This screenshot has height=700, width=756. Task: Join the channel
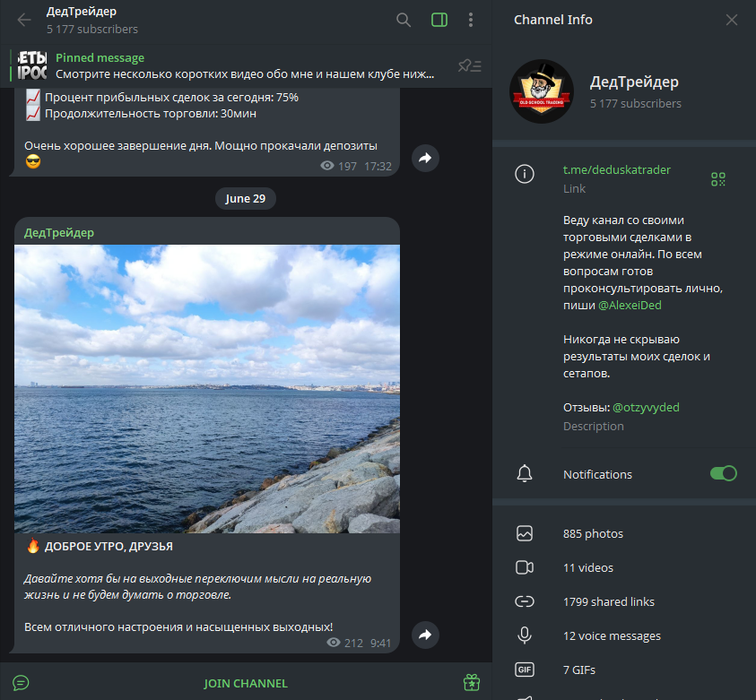(x=246, y=683)
